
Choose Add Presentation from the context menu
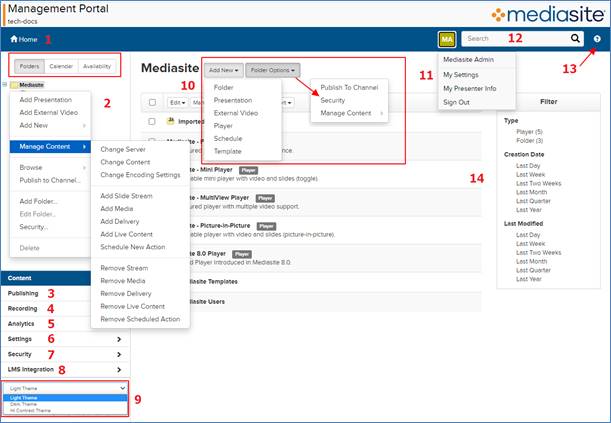click(x=46, y=100)
